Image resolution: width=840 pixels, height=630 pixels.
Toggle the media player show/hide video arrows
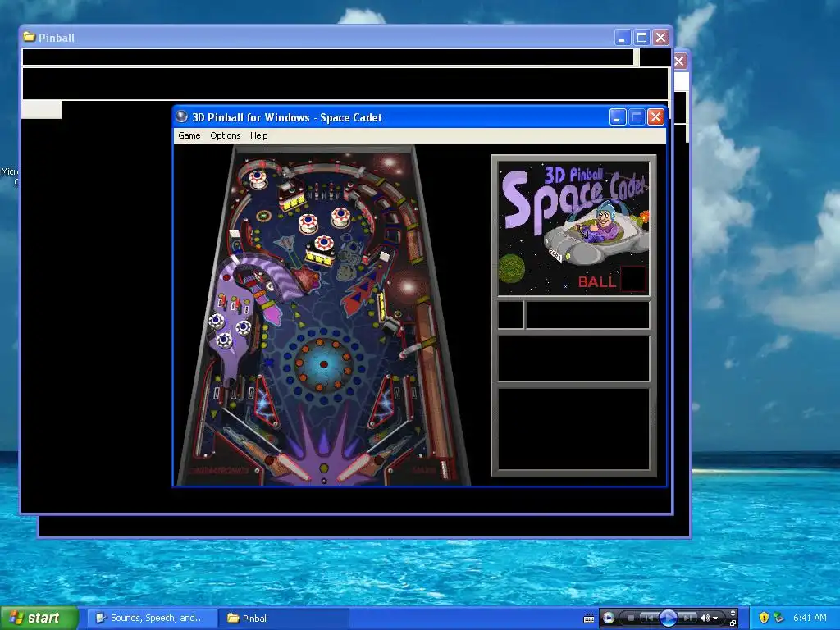(x=733, y=613)
